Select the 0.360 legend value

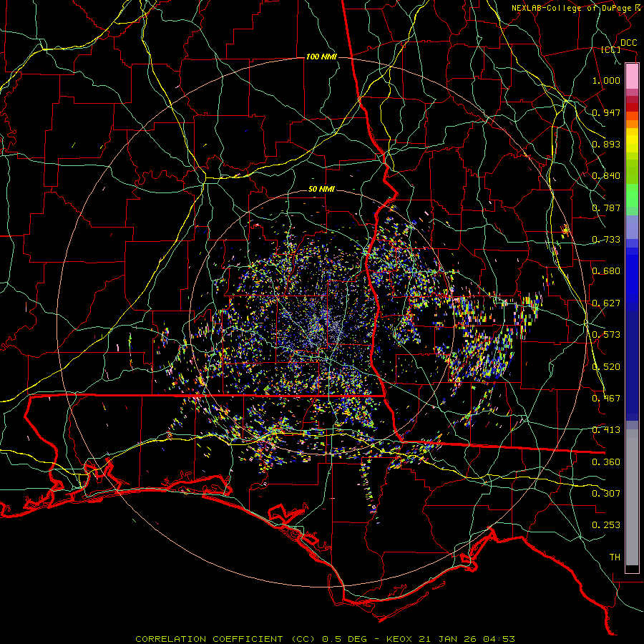(606, 462)
